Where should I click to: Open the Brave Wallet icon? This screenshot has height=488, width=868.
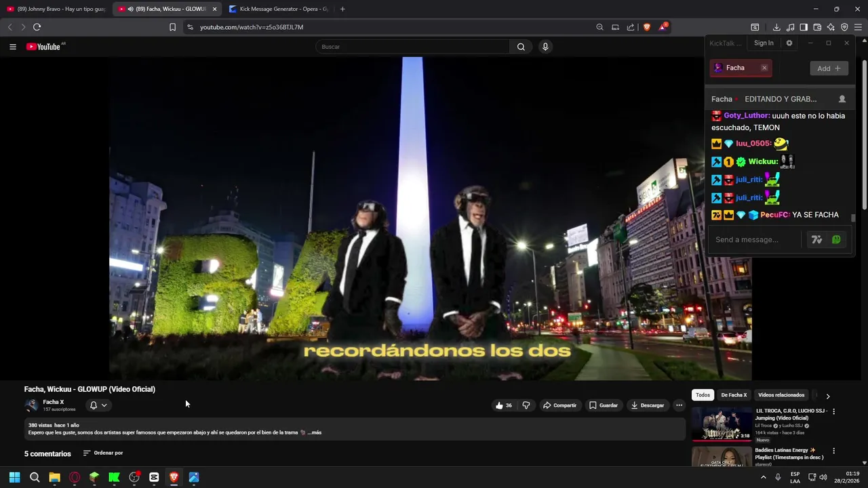[817, 27]
